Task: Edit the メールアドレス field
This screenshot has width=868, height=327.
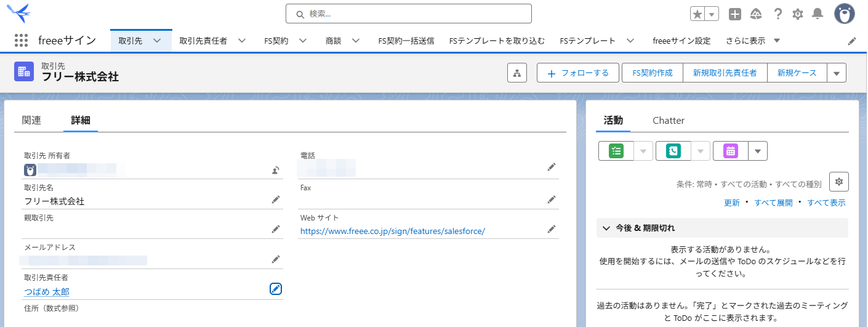Action: (x=276, y=259)
